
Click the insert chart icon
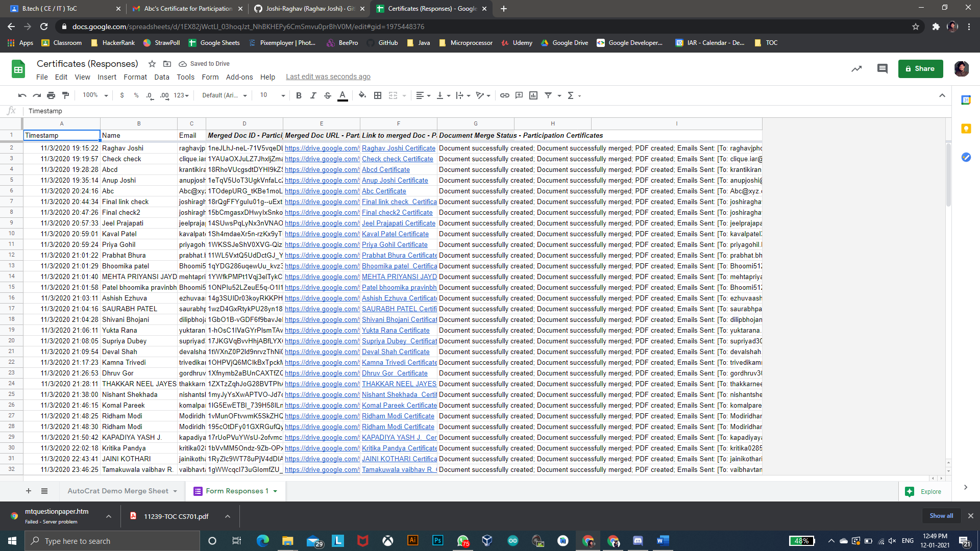coord(533,95)
